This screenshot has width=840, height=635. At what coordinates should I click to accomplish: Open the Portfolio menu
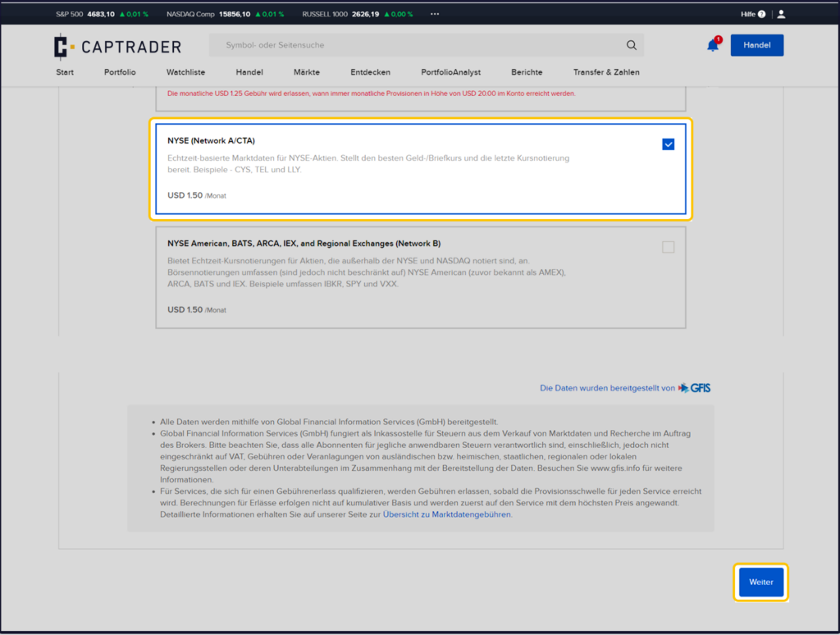coord(120,72)
